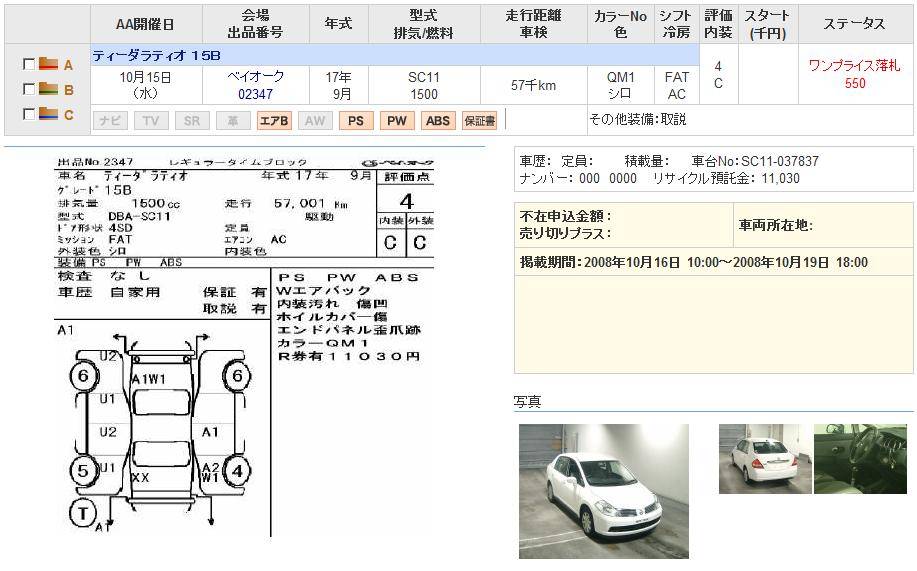Click the PS power steering badge
917x571 pixels.
click(x=356, y=121)
